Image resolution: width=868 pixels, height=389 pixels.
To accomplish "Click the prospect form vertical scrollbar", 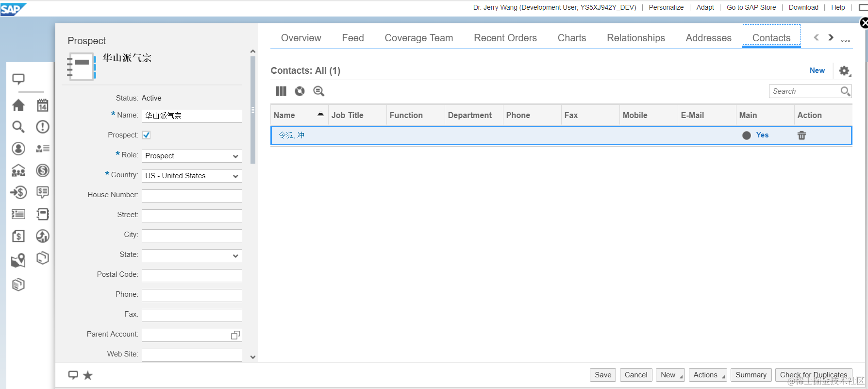I will coord(252,110).
